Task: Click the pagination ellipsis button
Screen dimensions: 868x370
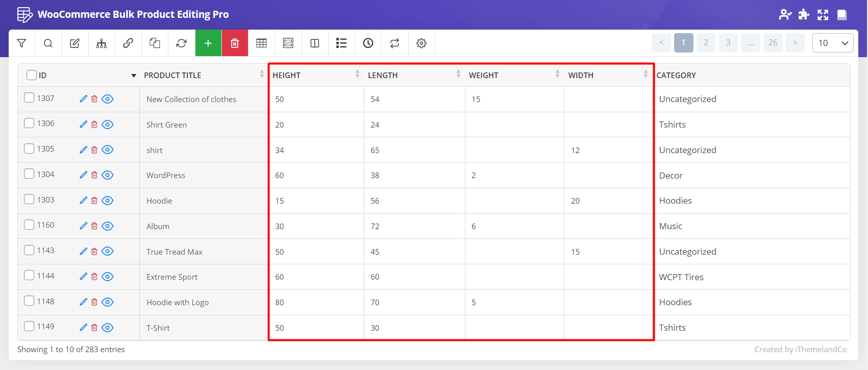Action: pos(751,43)
